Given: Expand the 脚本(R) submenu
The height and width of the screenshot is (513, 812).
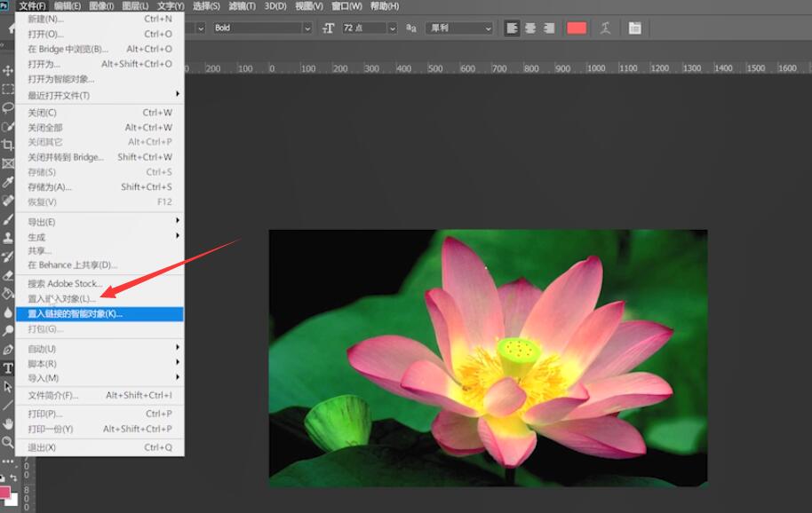Looking at the screenshot, I should 100,364.
